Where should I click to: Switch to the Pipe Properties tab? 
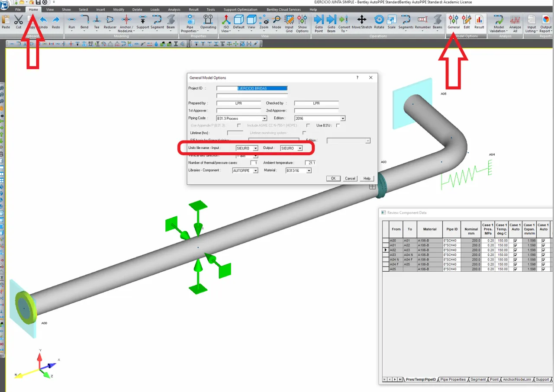[x=453, y=379]
